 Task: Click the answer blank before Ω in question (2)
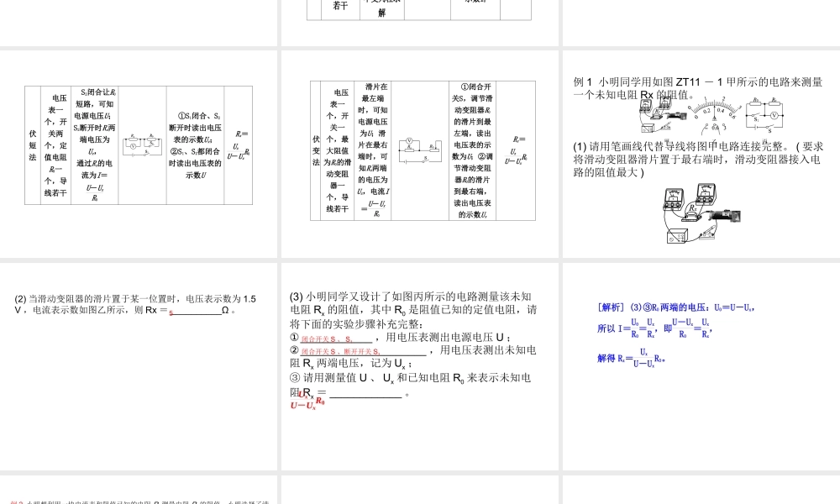coord(196,311)
